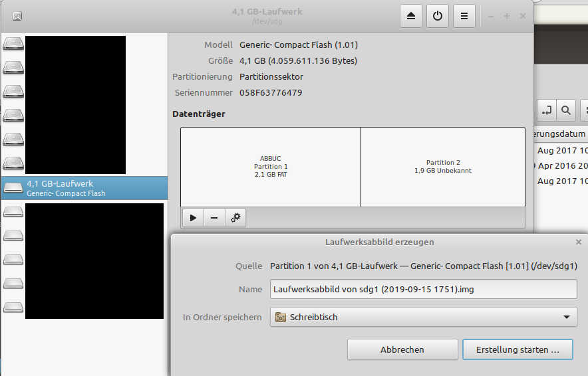
Task: Open the hamburger drive options menu
Action: (x=464, y=16)
